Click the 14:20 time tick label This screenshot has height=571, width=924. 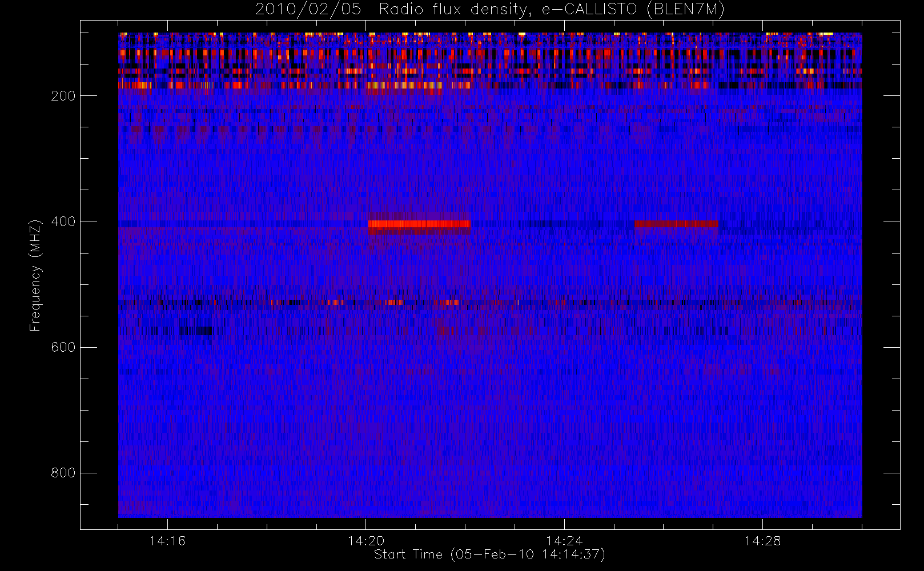(x=365, y=541)
